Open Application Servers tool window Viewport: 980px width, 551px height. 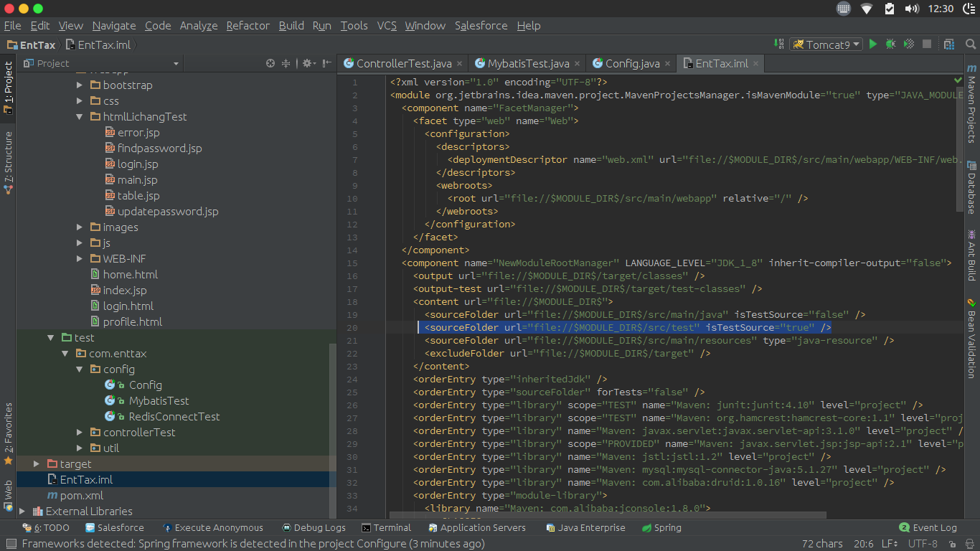tap(477, 527)
